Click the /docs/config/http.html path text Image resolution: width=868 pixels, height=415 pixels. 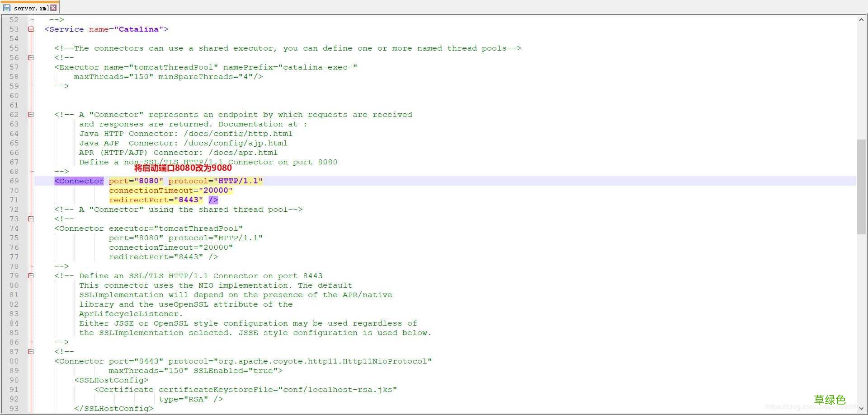click(238, 134)
